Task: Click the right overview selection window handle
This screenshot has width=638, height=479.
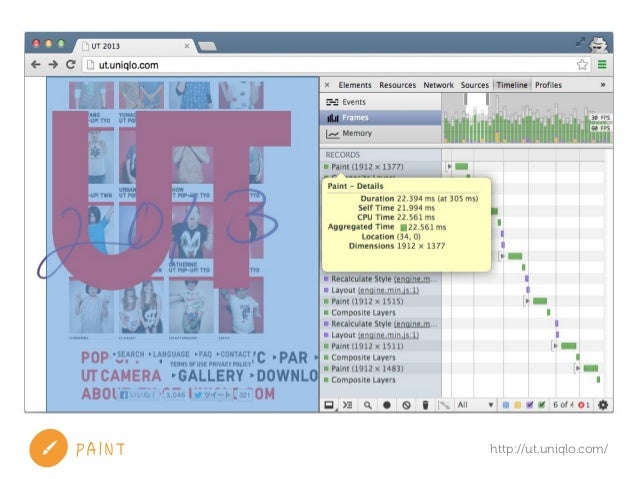Action: 487,99
